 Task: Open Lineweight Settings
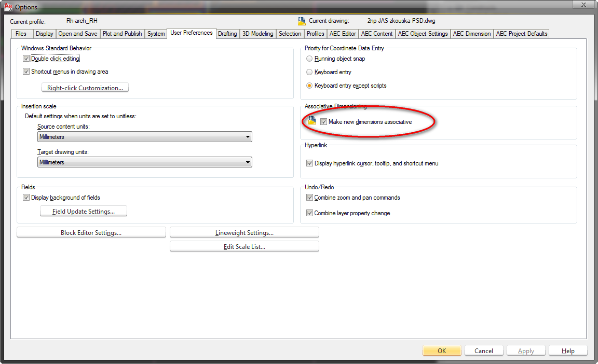244,233
